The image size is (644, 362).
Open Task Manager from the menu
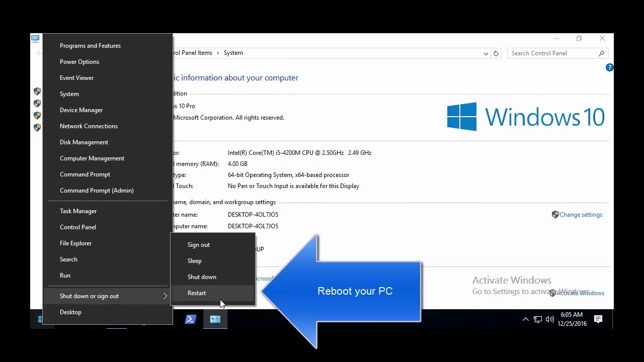78,211
